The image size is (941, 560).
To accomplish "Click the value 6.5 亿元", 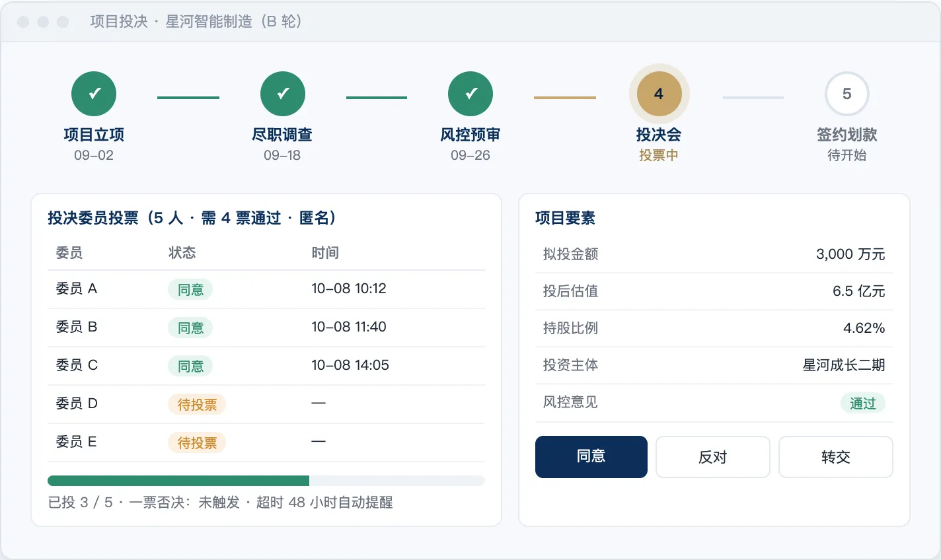I will pyautogui.click(x=858, y=291).
